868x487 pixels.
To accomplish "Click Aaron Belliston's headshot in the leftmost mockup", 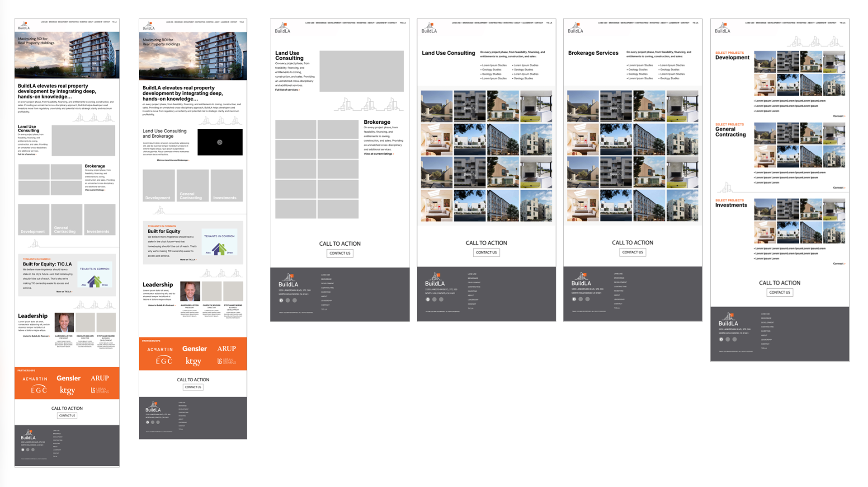I will point(64,323).
